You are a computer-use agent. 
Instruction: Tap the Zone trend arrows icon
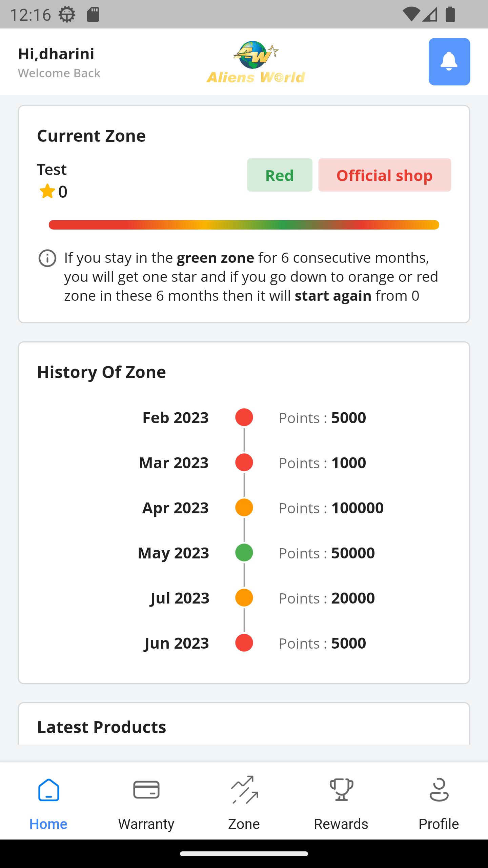(x=244, y=790)
